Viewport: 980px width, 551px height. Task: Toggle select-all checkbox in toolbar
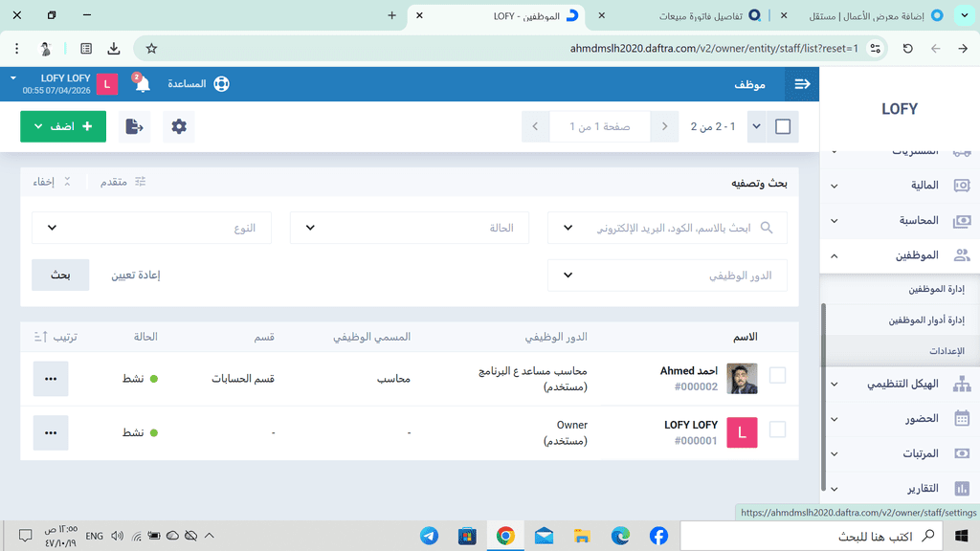783,126
